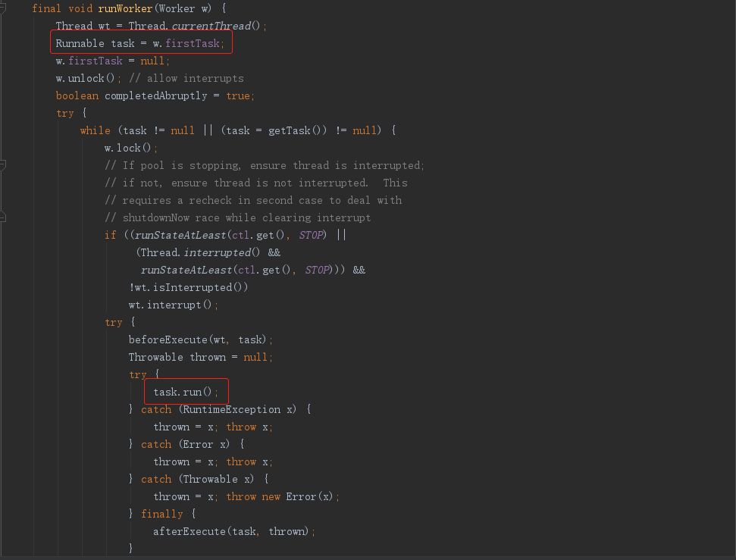Click the 'true' literal

point(238,95)
